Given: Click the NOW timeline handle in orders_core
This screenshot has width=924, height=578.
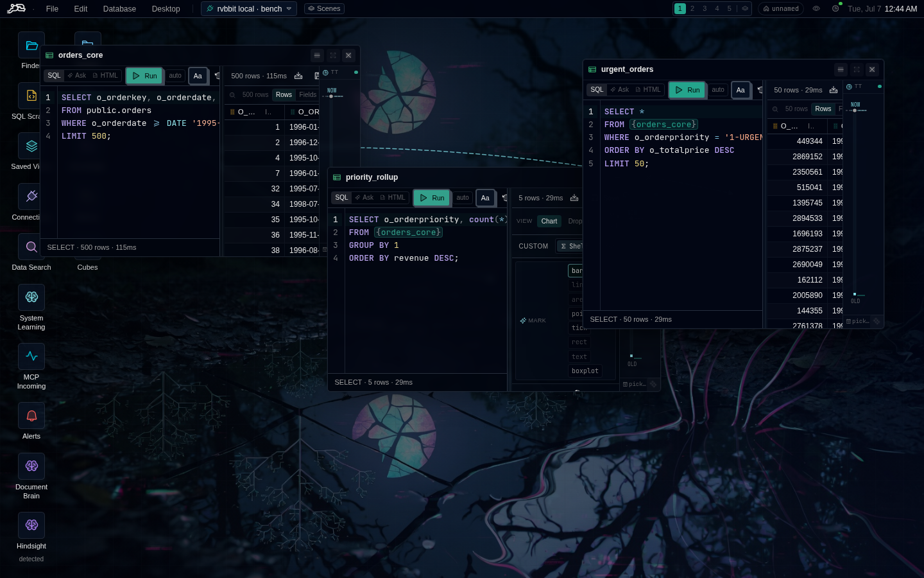Looking at the screenshot, I should (x=331, y=96).
